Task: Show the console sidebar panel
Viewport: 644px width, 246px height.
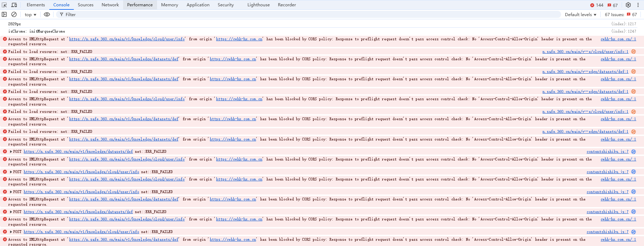Action: [x=4, y=14]
